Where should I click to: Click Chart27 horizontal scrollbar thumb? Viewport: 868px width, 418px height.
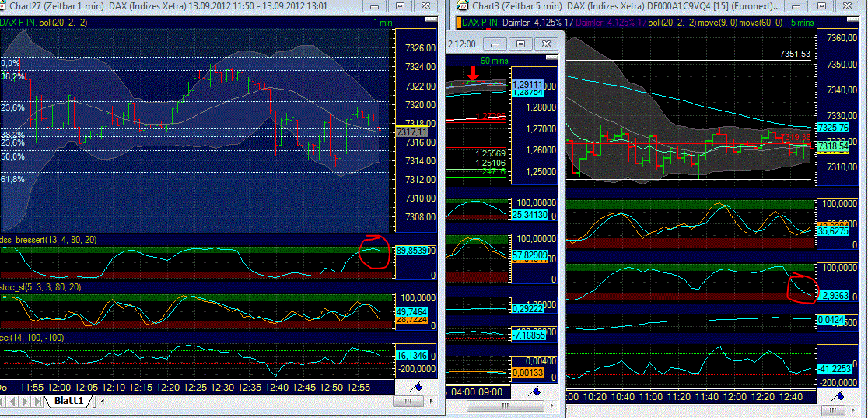(408, 401)
